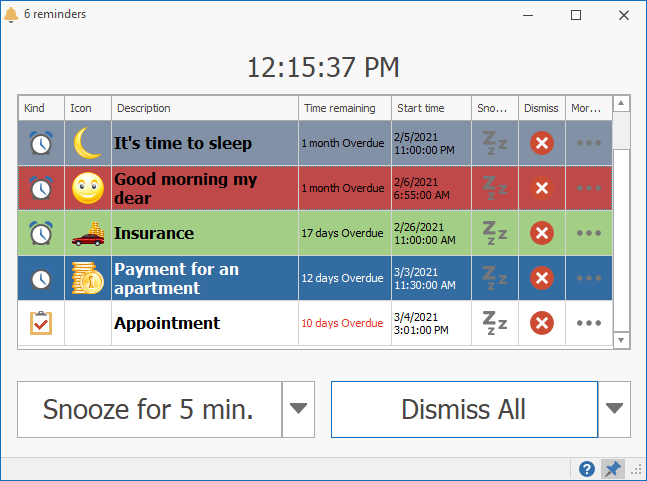Click the clock icon in the apartment payment row

click(41, 278)
